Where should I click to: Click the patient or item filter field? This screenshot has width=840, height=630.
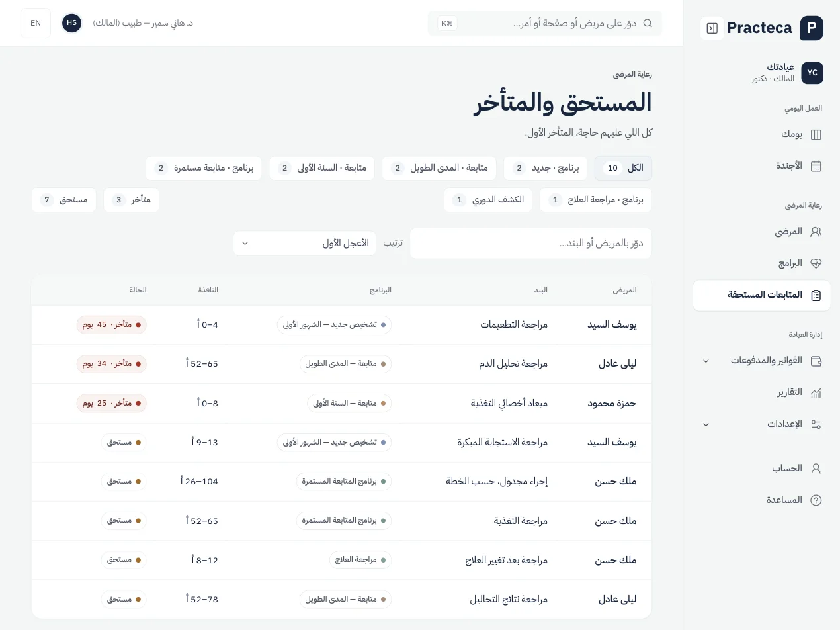[x=531, y=244]
